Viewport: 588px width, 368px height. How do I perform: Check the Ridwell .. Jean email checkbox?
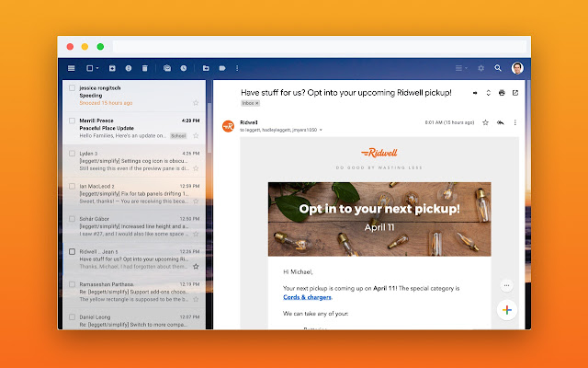tap(72, 251)
